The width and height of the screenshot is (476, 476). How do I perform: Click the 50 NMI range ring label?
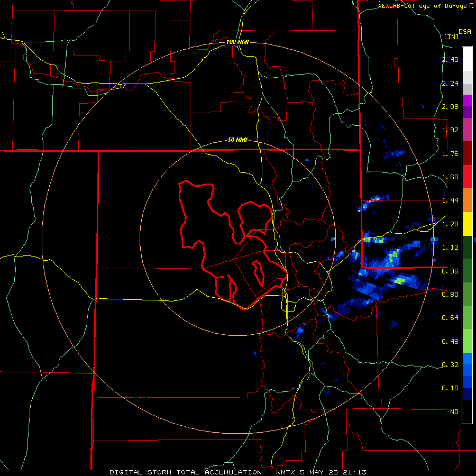[237, 140]
